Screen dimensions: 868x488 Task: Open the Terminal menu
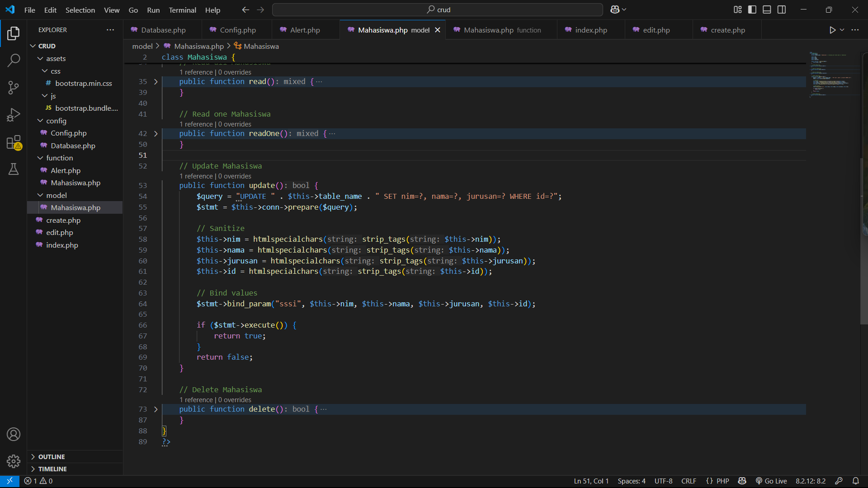(182, 10)
